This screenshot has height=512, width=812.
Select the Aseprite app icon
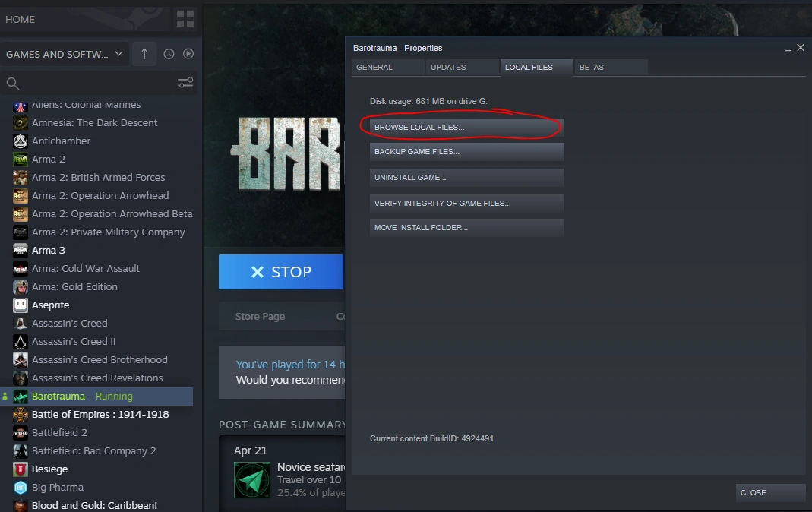21,305
